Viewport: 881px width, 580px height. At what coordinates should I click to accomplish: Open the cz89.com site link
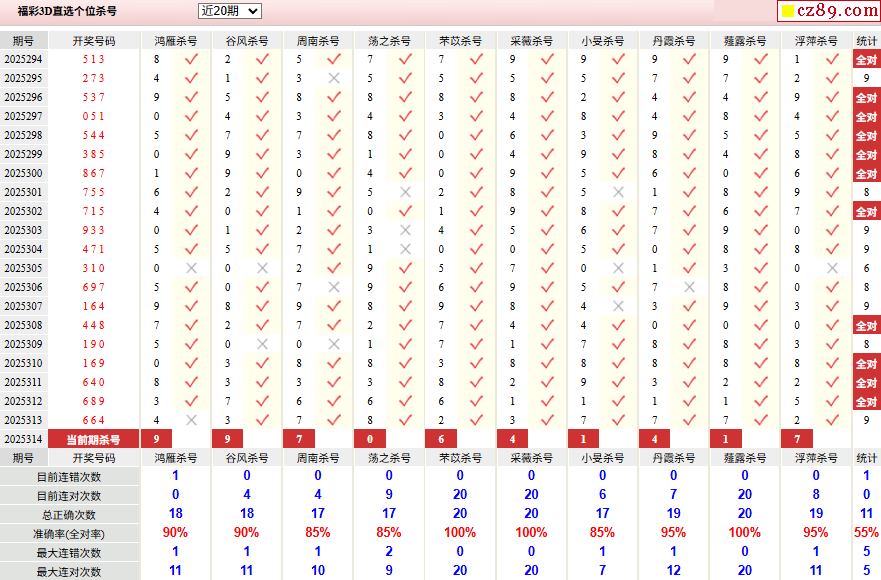[829, 10]
